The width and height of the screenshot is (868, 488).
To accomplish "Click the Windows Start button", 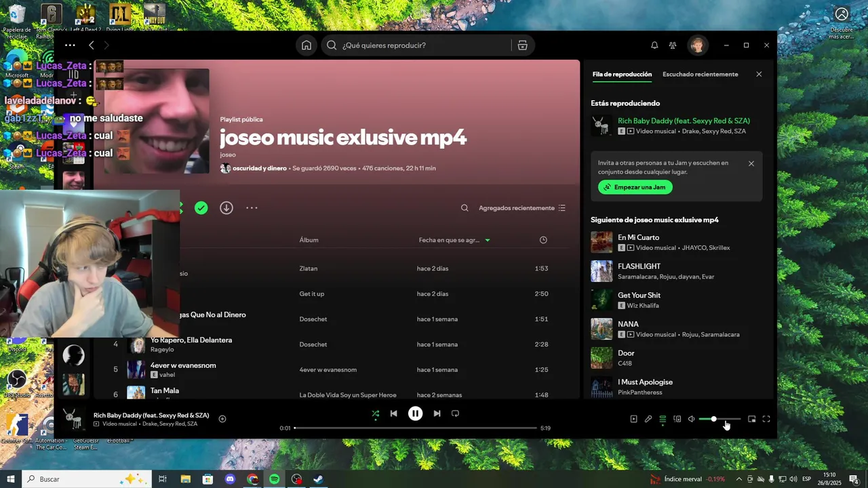I will click(10, 479).
